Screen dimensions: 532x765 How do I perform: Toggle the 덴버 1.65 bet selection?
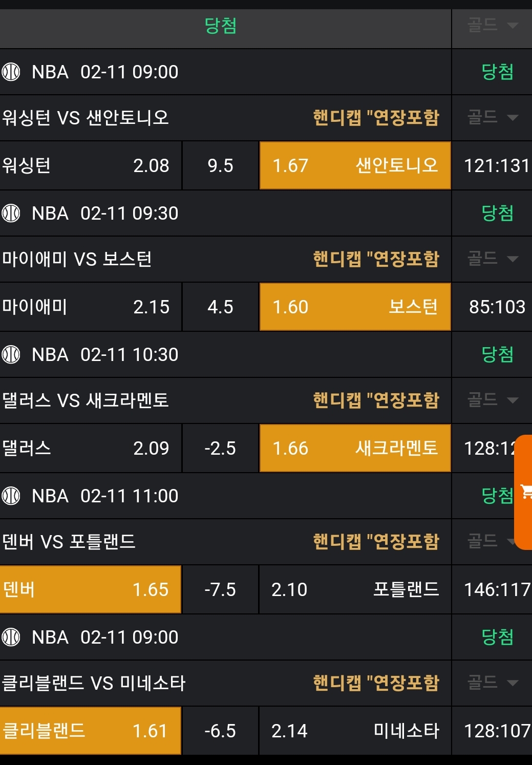pos(91,590)
